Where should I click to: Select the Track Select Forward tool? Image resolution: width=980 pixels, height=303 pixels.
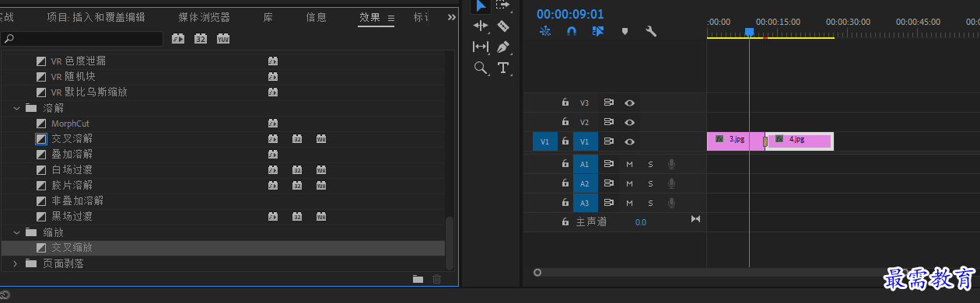pos(503,5)
